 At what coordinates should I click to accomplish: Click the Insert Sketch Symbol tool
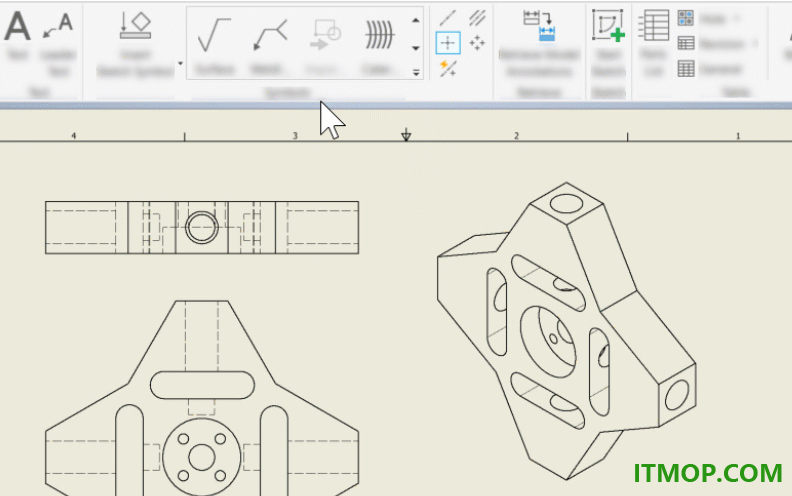point(135,44)
